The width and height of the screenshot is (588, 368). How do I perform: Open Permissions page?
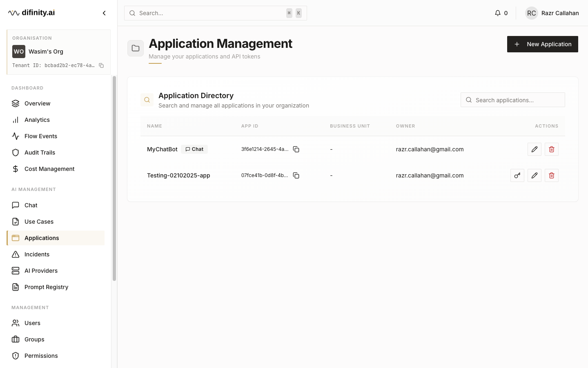(56, 356)
